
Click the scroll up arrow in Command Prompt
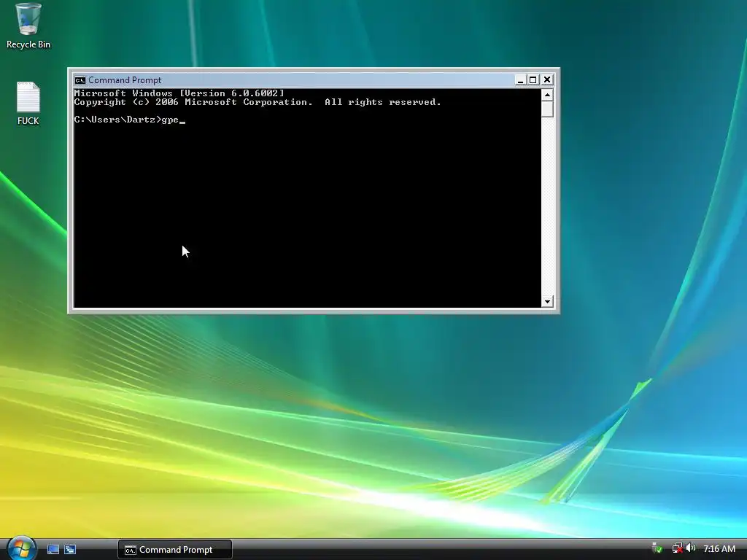tap(547, 95)
